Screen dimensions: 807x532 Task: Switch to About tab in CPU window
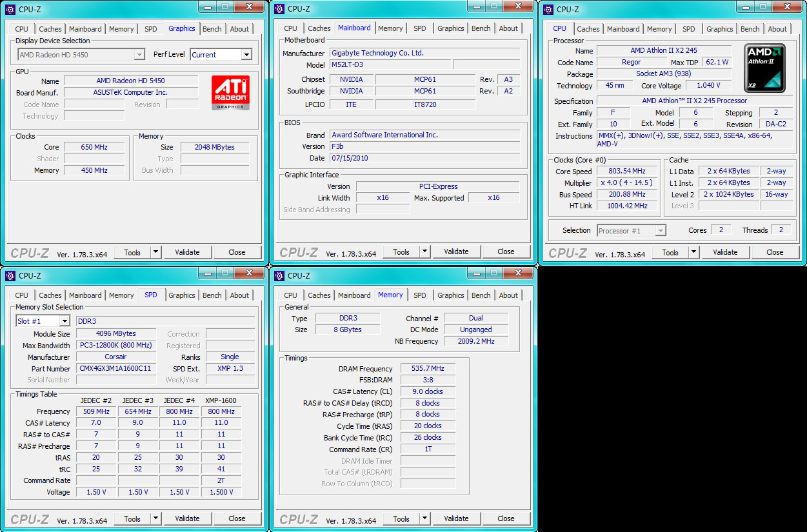(x=777, y=29)
